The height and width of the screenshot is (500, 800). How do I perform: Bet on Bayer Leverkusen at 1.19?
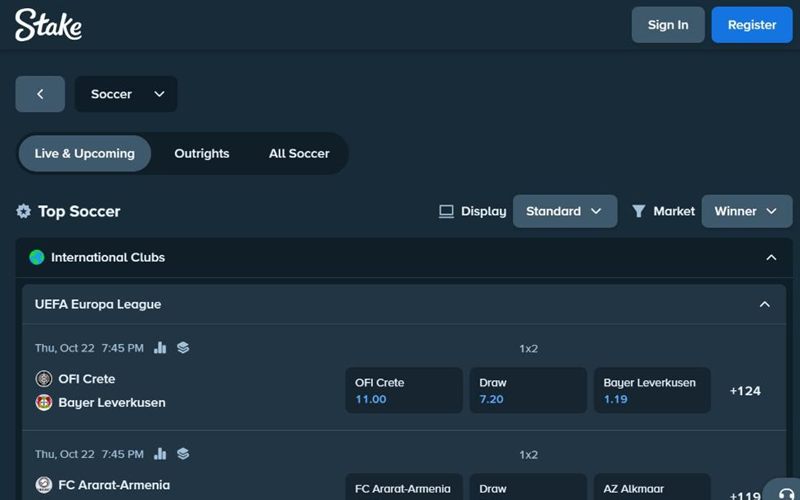652,390
